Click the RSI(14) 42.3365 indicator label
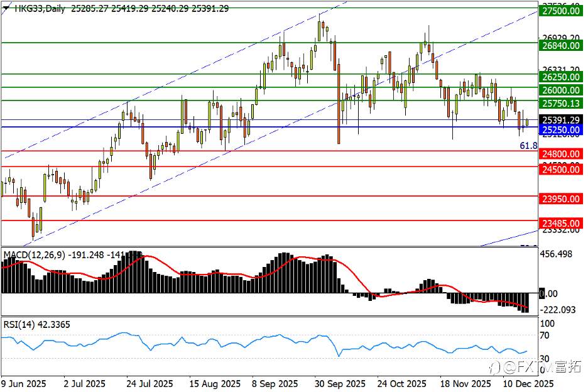The height and width of the screenshot is (392, 588). (x=36, y=325)
